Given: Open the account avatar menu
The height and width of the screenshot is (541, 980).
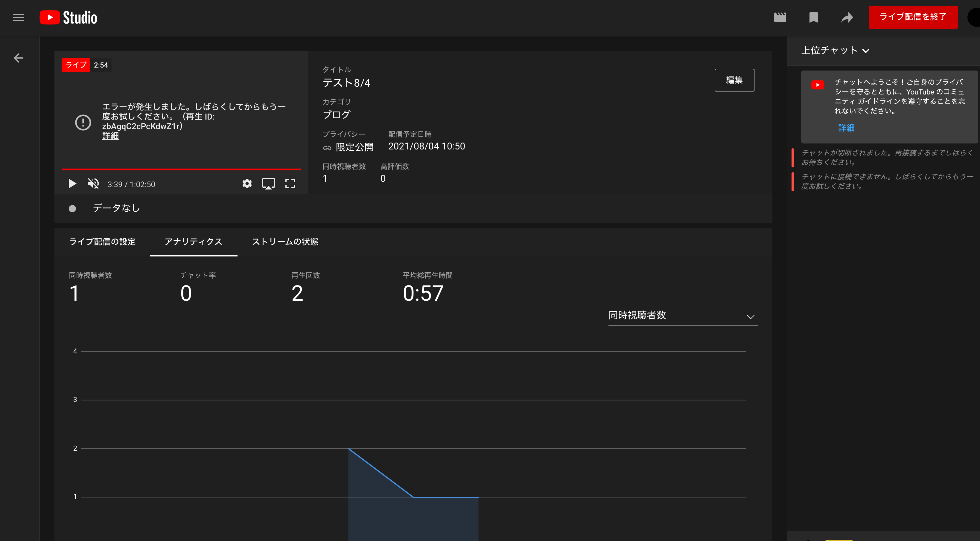Looking at the screenshot, I should [x=974, y=18].
